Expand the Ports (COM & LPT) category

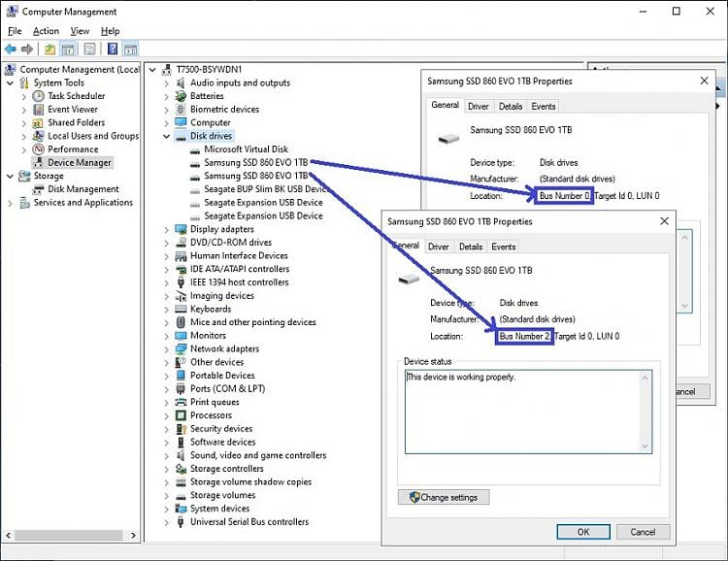166,389
